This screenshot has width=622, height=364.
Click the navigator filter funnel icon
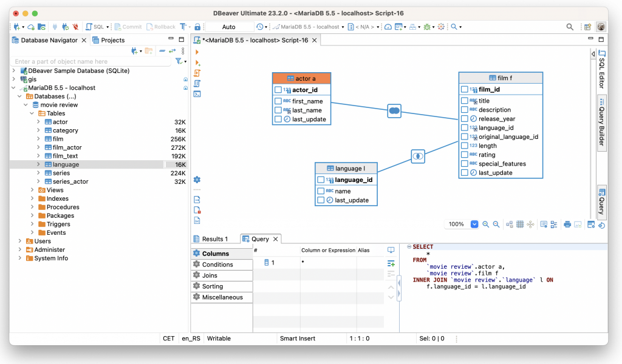click(179, 61)
